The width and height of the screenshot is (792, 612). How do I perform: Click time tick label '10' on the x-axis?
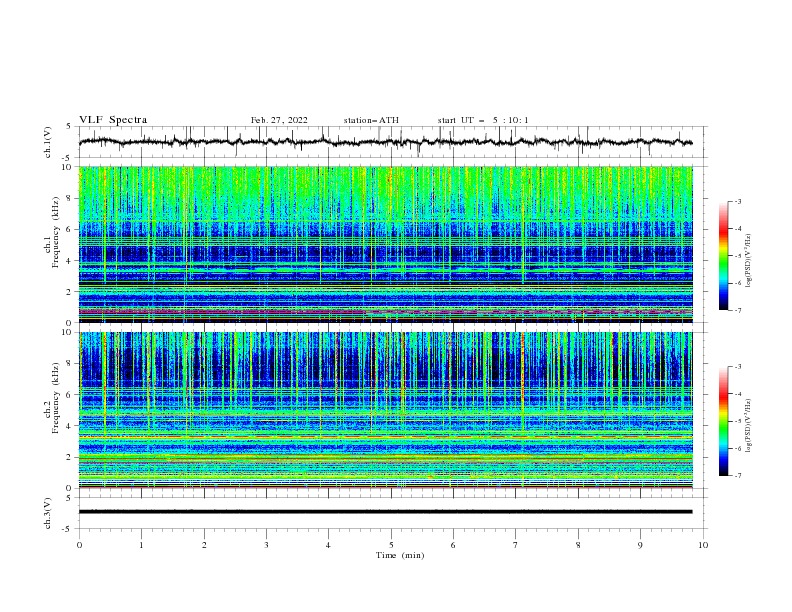(x=703, y=545)
